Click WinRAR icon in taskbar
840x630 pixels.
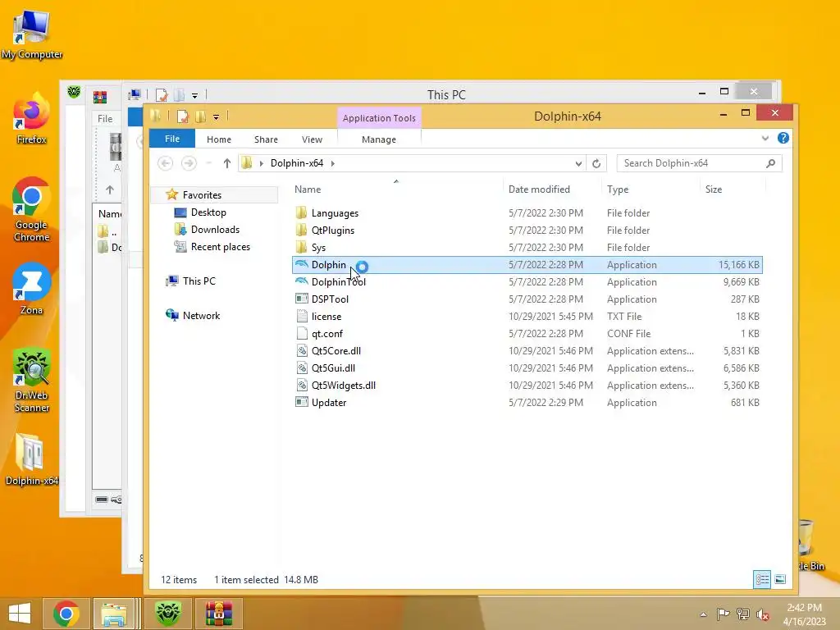218,614
